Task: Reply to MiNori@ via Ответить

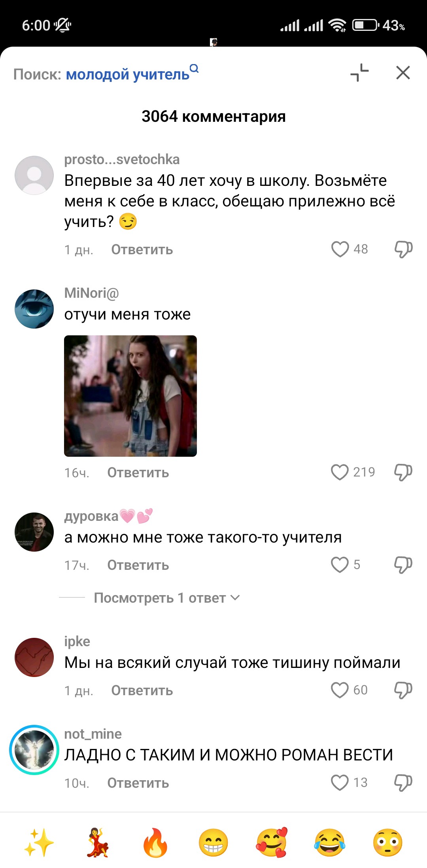Action: (138, 473)
